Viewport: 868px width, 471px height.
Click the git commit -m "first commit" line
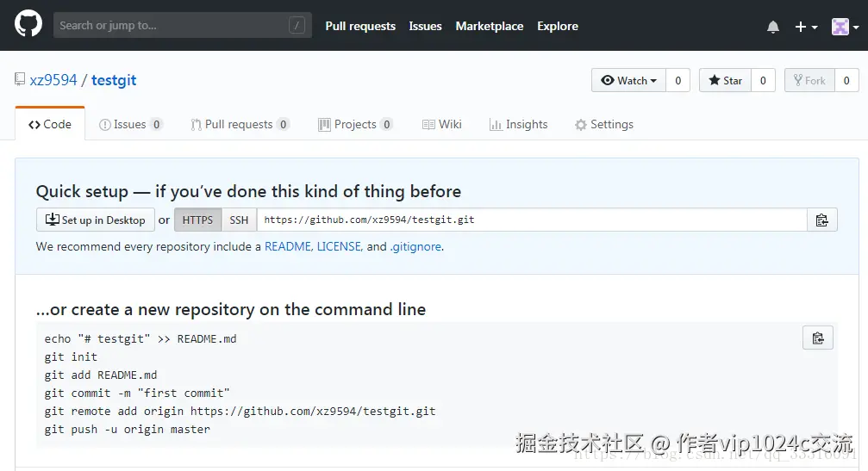point(137,393)
